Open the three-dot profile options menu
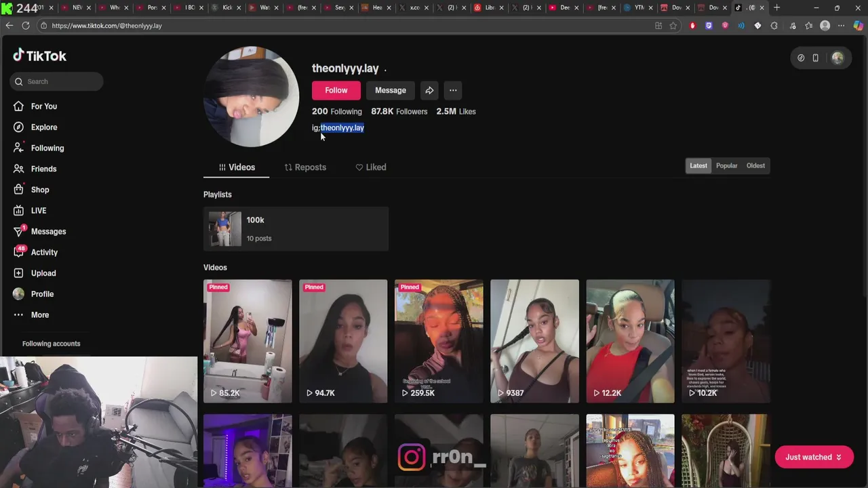 point(453,90)
